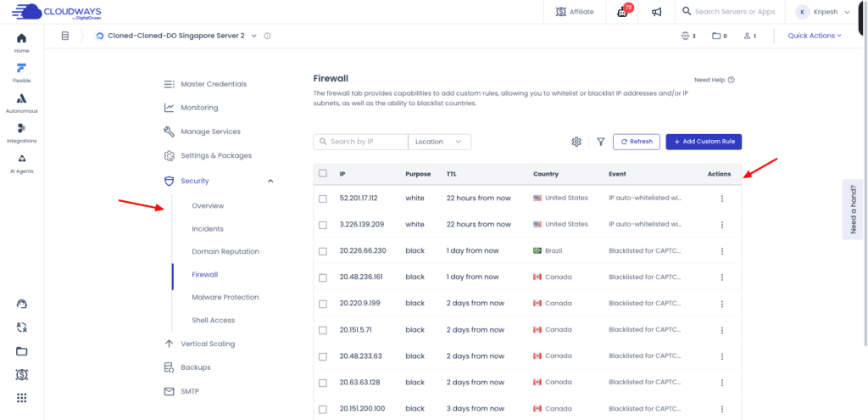Open Domain Reputation
Screen dimensions: 868x420
click(x=225, y=251)
